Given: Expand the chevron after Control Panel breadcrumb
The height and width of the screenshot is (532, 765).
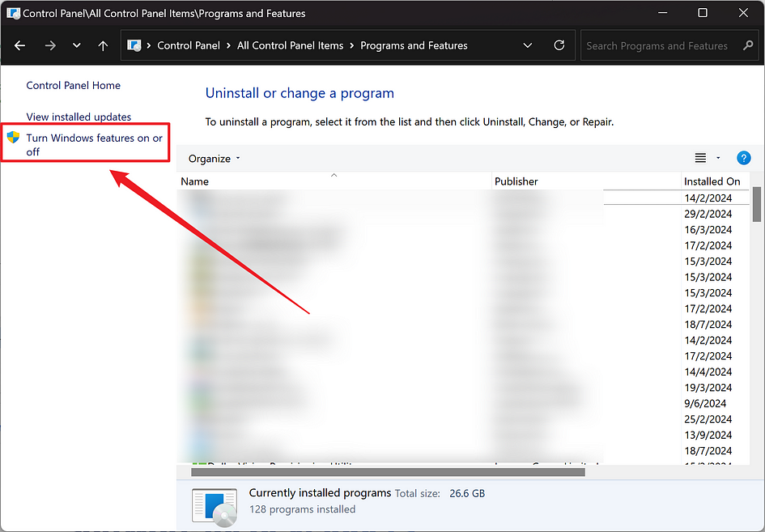Looking at the screenshot, I should tap(228, 45).
